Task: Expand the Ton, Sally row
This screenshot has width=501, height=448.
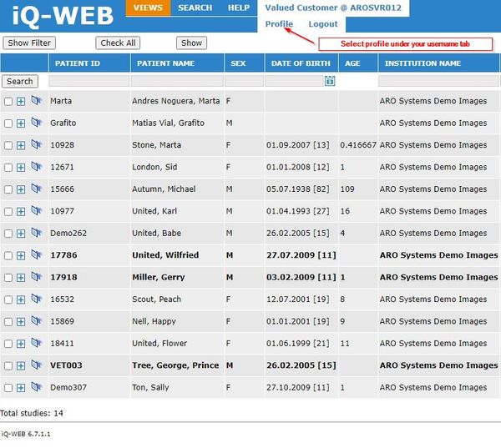Action: 21,388
